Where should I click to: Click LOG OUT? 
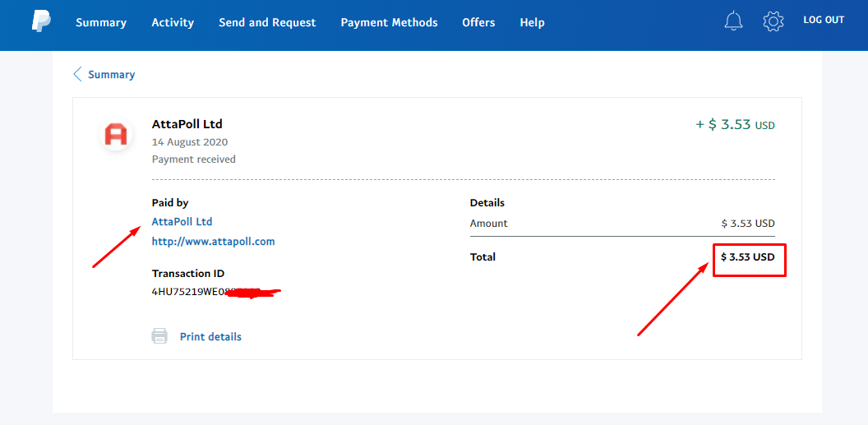[x=824, y=20]
